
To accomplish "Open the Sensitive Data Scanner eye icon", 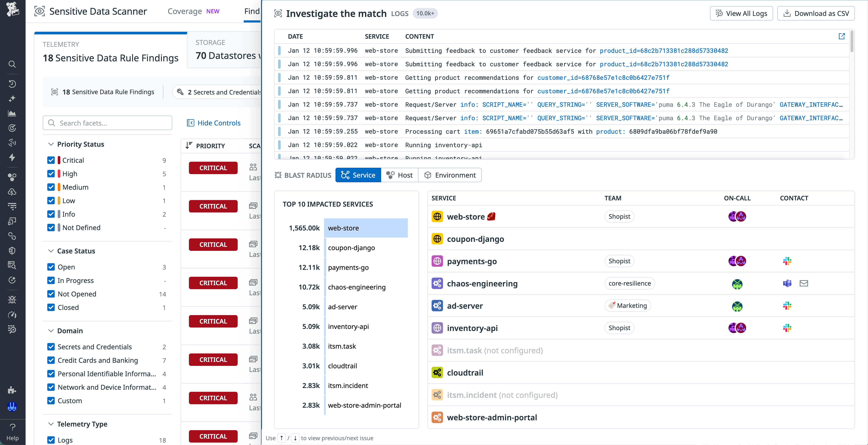I will (39, 11).
